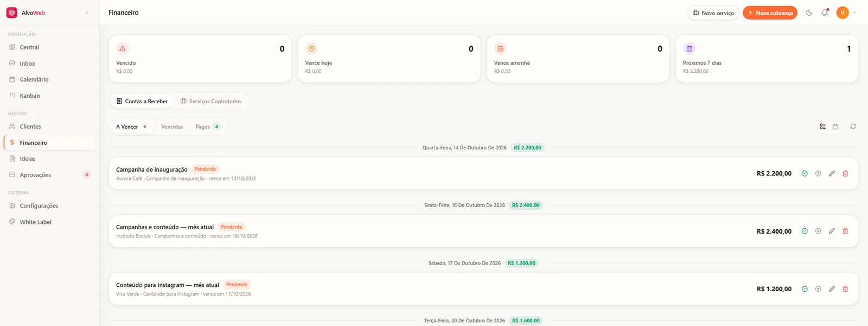Mark Campanhas e conteúdo charge as paid

pos(805,231)
